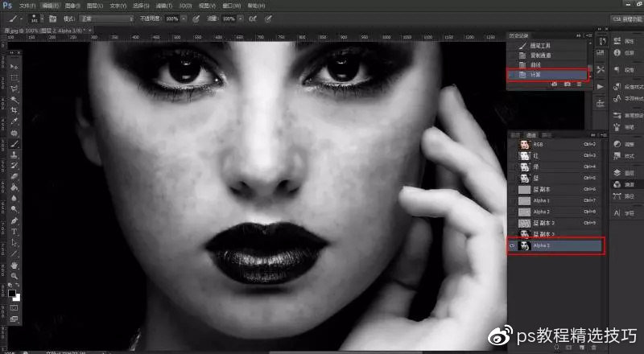
Task: Select the Hand tool in toolbar
Action: (x=14, y=264)
